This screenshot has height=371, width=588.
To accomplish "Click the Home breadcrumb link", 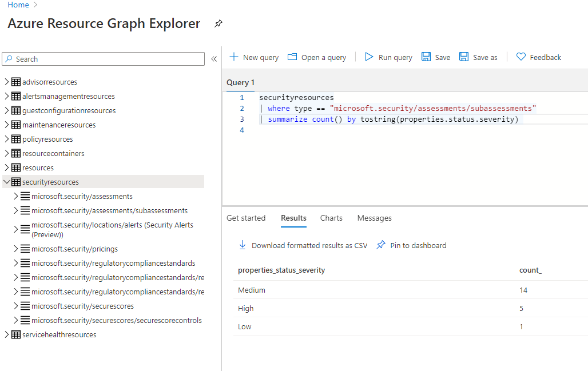I will 18,5.
